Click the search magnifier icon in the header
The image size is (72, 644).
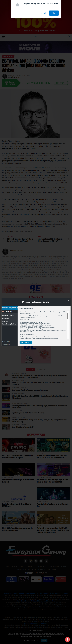tap(69, 36)
